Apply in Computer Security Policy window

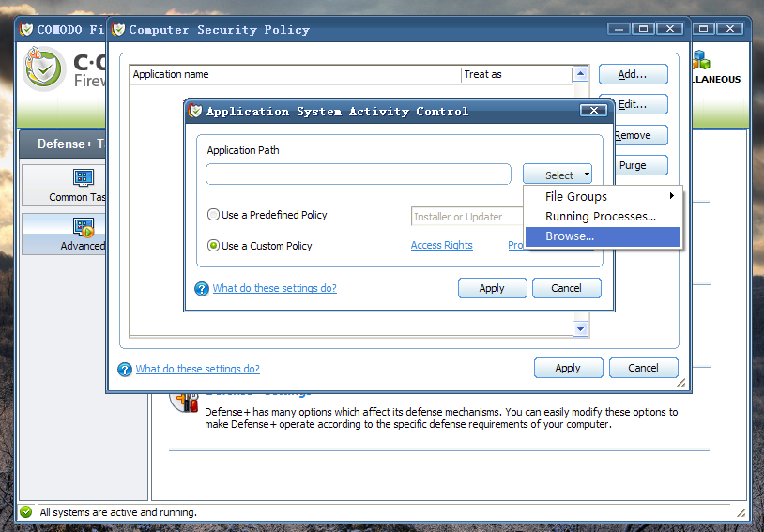[568, 368]
